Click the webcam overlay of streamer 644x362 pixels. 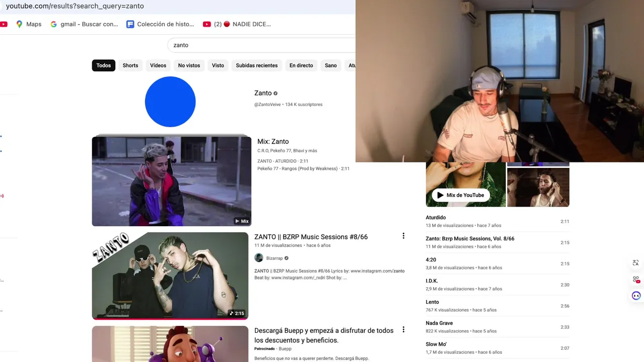[500, 81]
